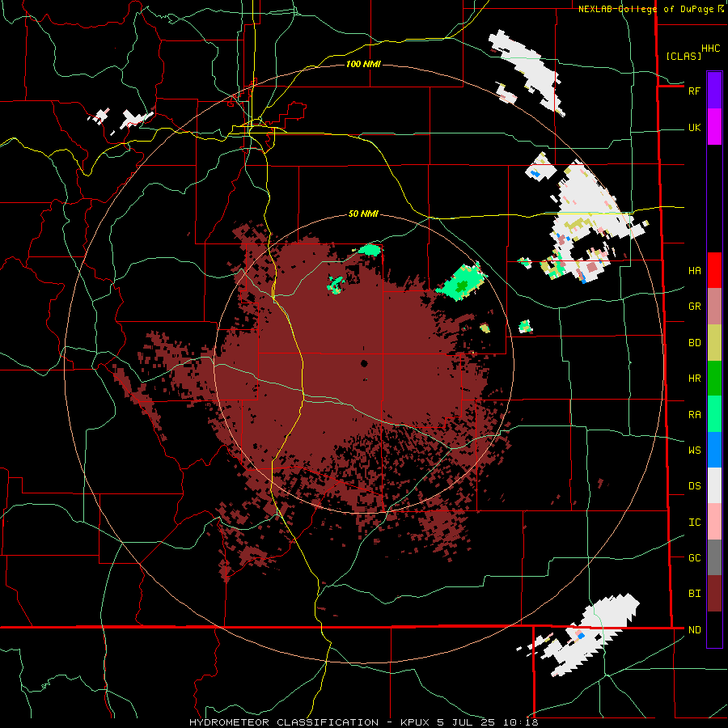Select the dusty pink GR legend swatch

[714, 307]
